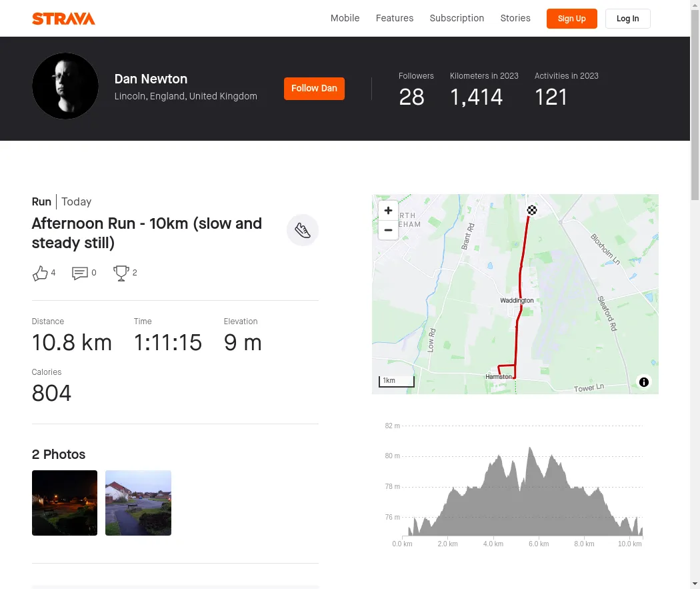Open the Dan Newton name link

[x=151, y=79]
